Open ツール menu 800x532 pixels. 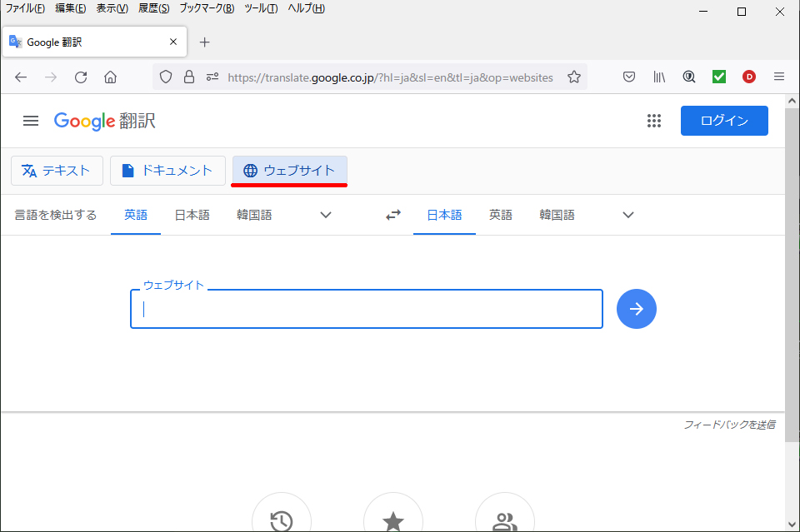tap(261, 8)
